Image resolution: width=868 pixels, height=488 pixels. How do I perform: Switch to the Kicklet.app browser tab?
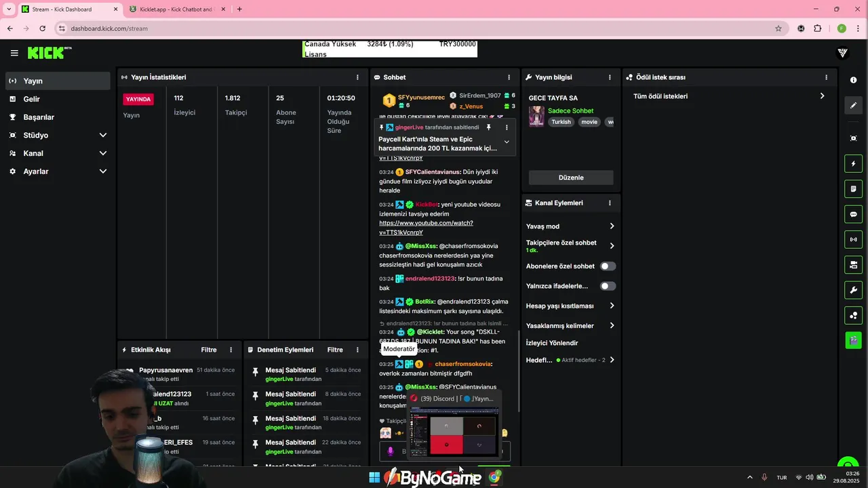178,9
